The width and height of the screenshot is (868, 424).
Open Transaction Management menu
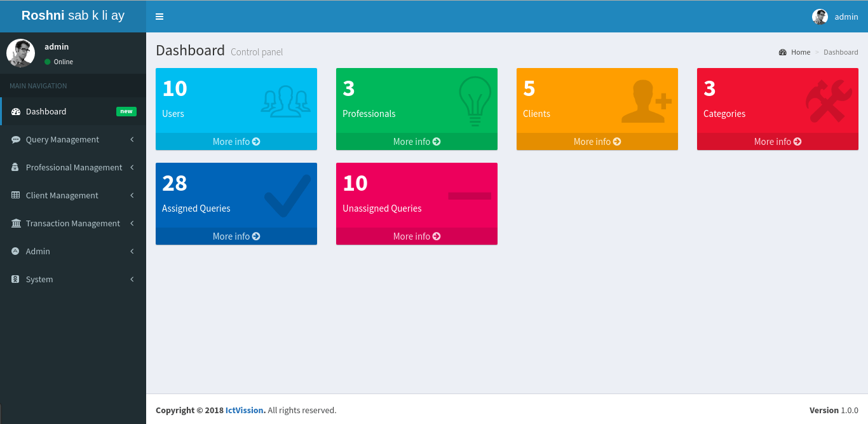tap(73, 223)
